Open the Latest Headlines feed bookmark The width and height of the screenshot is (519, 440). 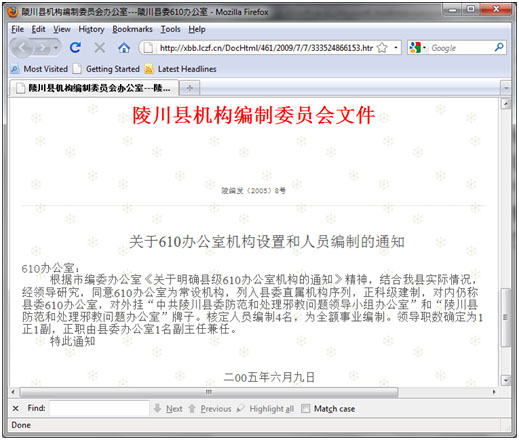(180, 69)
